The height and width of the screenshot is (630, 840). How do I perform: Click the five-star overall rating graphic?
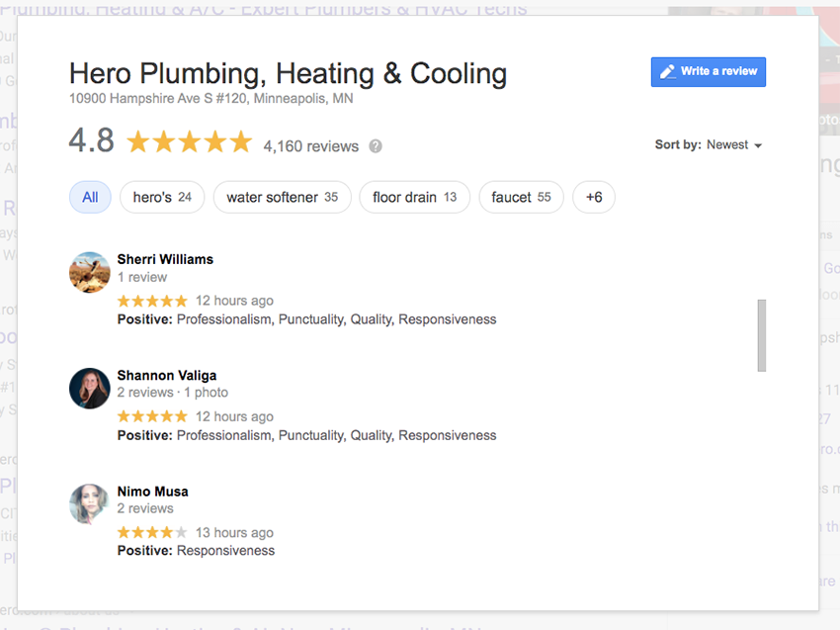tap(190, 142)
